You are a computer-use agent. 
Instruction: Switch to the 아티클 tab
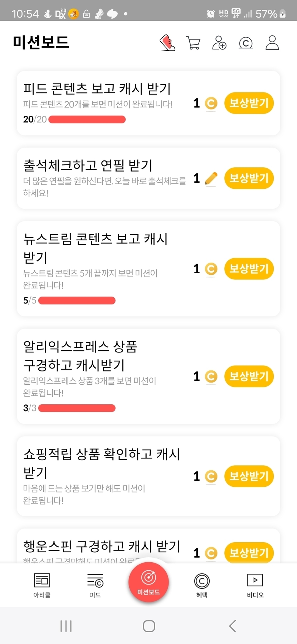pyautogui.click(x=42, y=585)
